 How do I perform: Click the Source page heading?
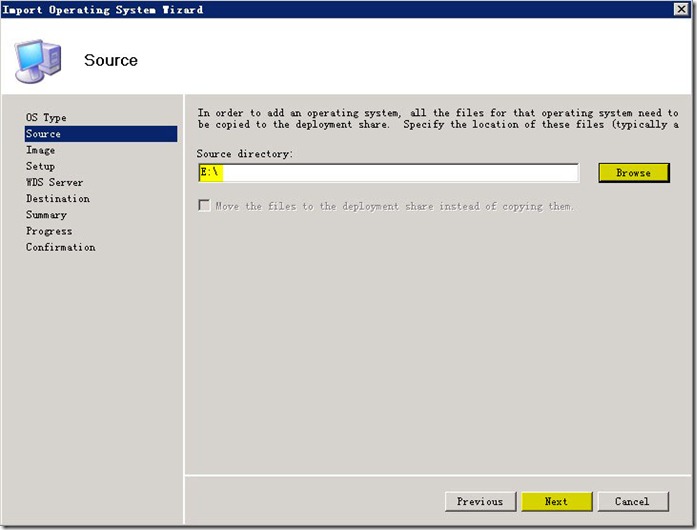coord(111,60)
